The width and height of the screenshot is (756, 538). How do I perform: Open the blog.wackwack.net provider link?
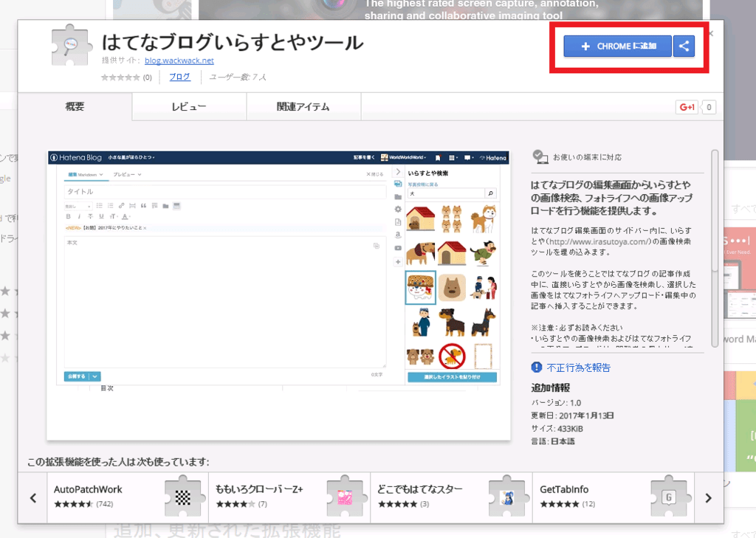179,61
